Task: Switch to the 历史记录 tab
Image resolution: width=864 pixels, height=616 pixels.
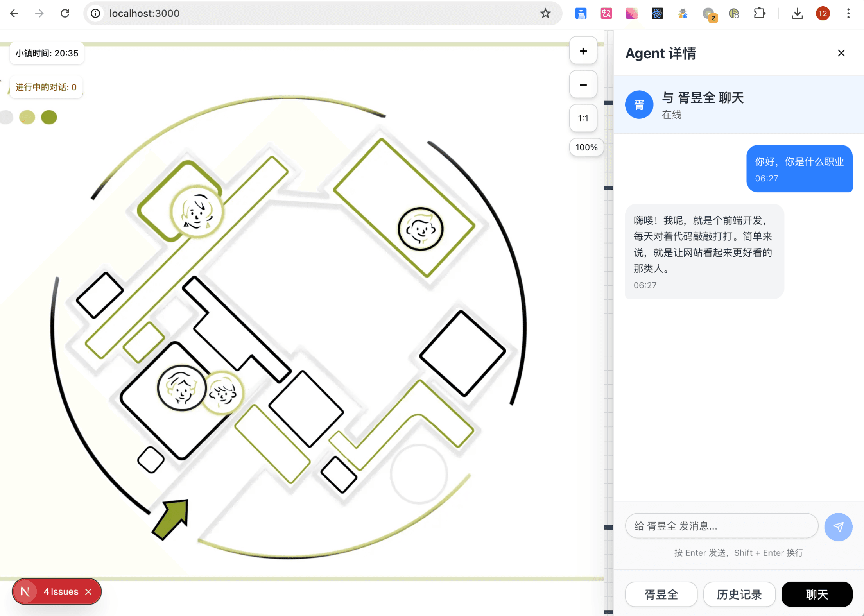Action: [739, 594]
